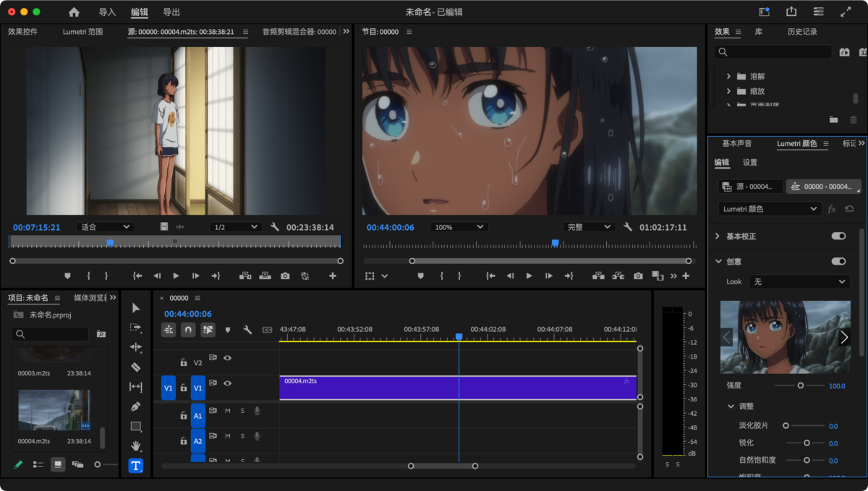Open Source monitor settings wrench

tap(275, 227)
